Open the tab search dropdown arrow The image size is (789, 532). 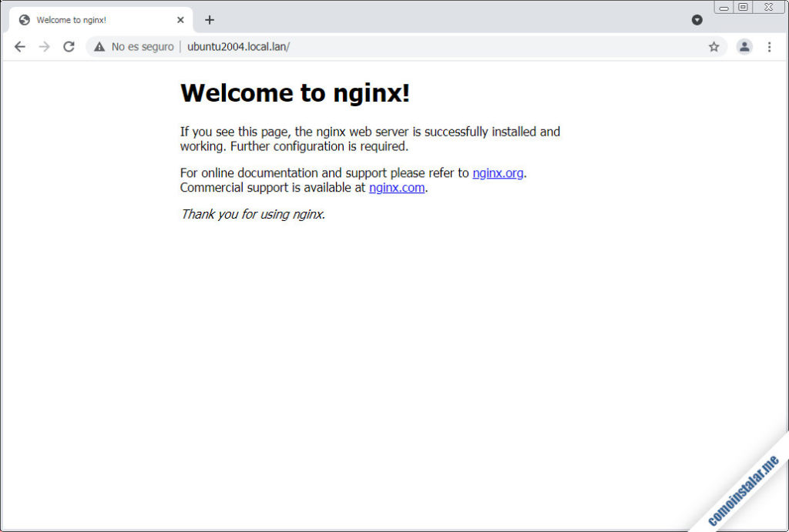tap(697, 19)
